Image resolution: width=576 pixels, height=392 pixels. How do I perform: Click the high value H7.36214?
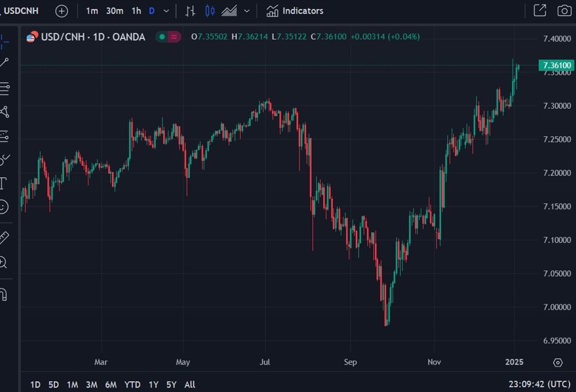click(250, 36)
